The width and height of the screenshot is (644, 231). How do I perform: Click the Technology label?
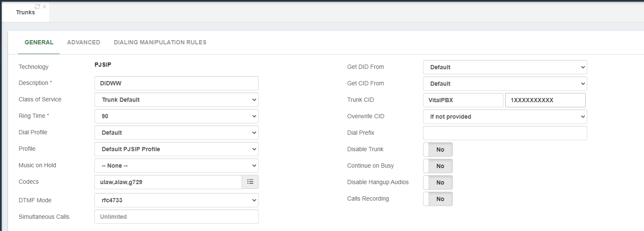[33, 67]
